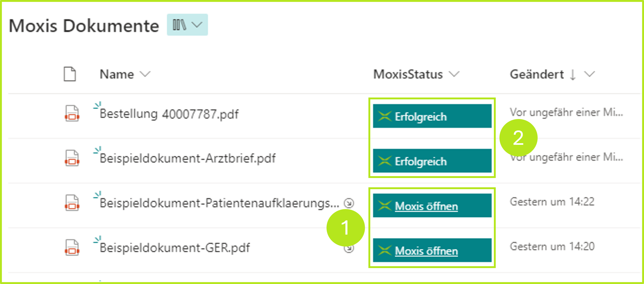The height and width of the screenshot is (284, 644).
Task: Click the document icon in the column header
Action: click(70, 74)
